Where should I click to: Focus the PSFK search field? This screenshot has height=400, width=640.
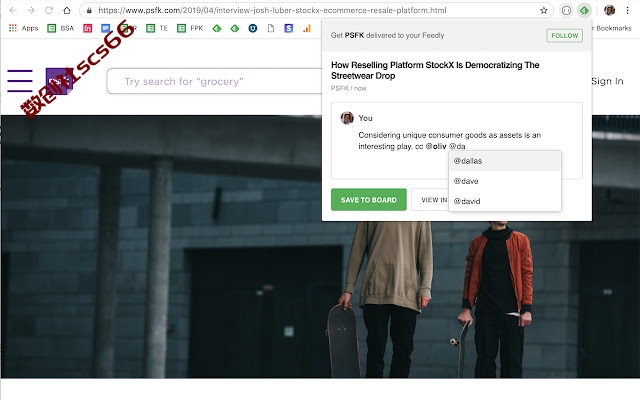coord(214,81)
